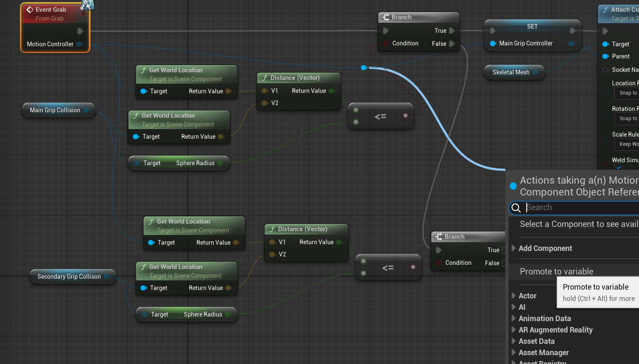Viewport: 639px width, 364px height.
Task: Click the Event Grab node's white execution output pin
Action: (x=80, y=31)
